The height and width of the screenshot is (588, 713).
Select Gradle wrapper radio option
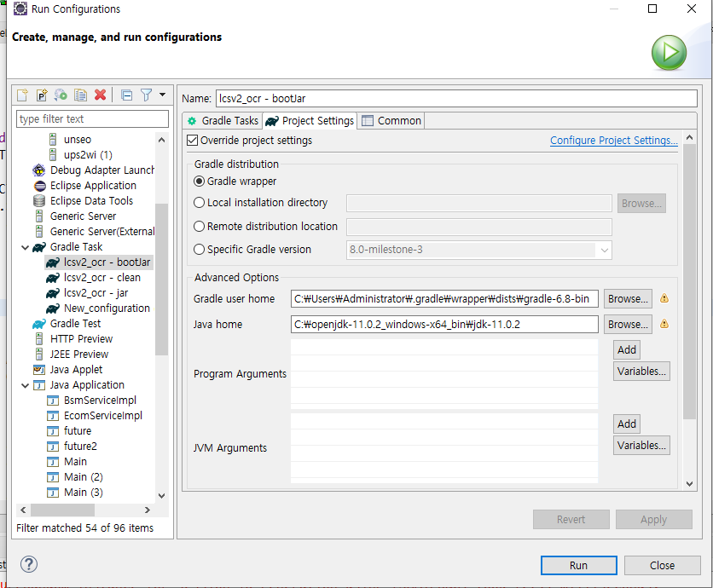pyautogui.click(x=199, y=182)
